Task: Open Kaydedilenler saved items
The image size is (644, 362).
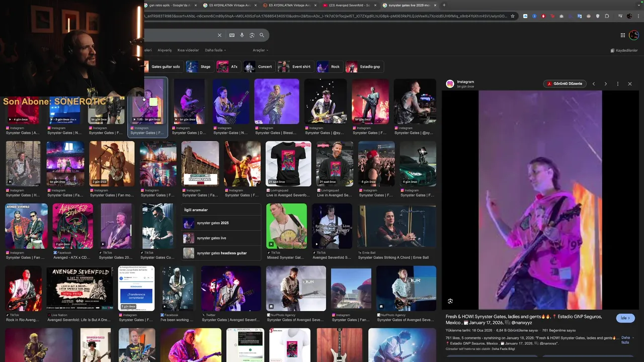Action: click(x=624, y=50)
